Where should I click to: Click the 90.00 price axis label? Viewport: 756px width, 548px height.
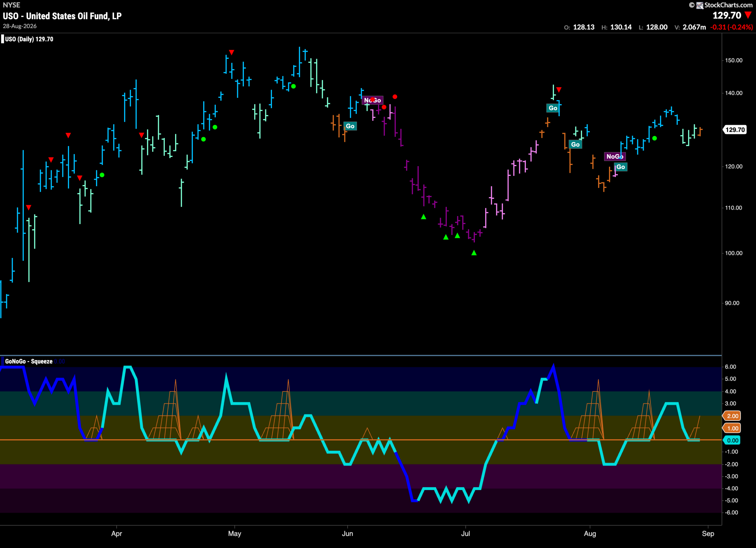pyautogui.click(x=732, y=303)
